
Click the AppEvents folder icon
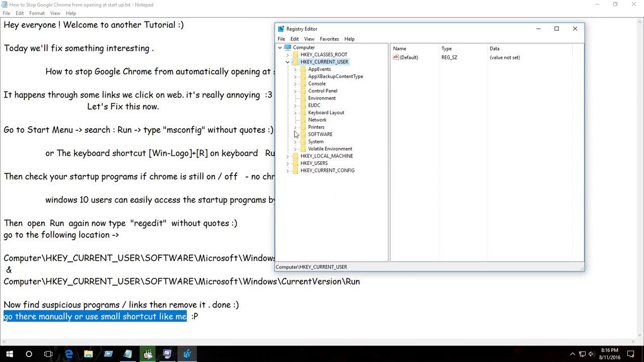pos(303,69)
